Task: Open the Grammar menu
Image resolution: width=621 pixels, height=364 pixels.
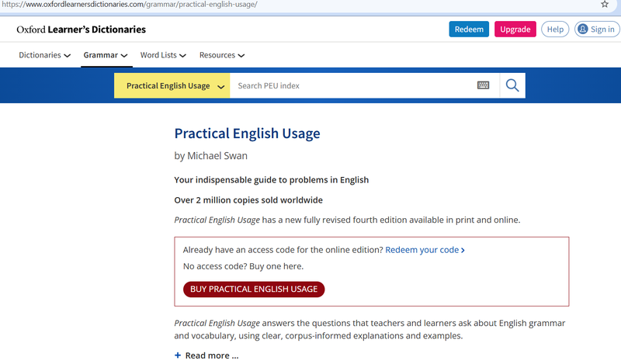Action: click(x=106, y=55)
